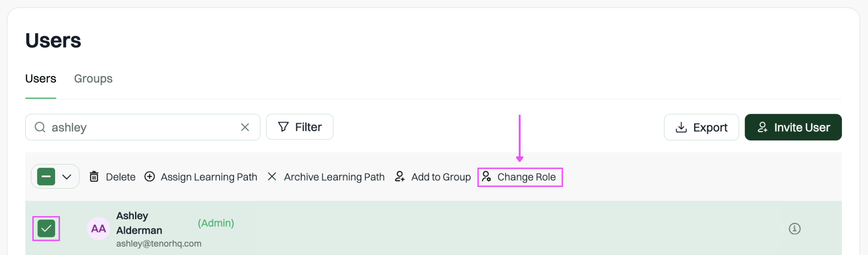This screenshot has width=868, height=255.
Task: Click the funnel icon on Filter
Action: click(284, 127)
